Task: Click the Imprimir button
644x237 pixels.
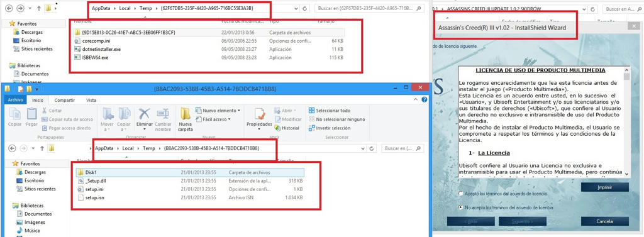Action: point(604,187)
